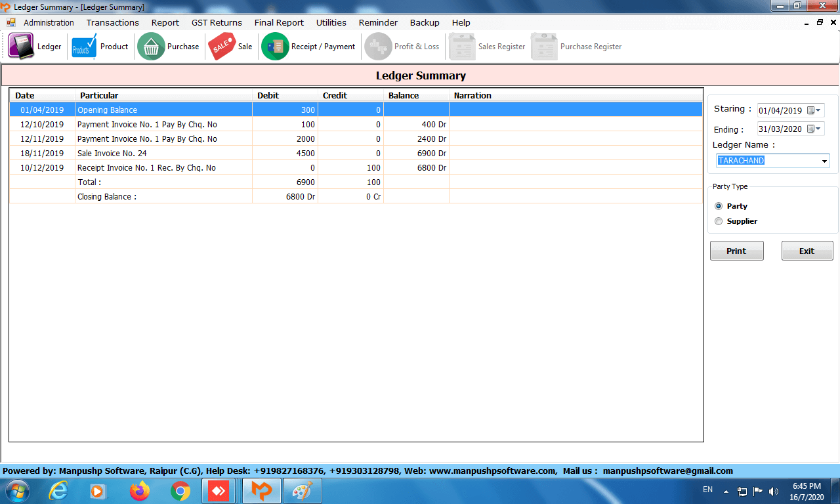Screen dimensions: 840x504
Task: Click the 6900 Dr balance cell
Action: pos(416,153)
